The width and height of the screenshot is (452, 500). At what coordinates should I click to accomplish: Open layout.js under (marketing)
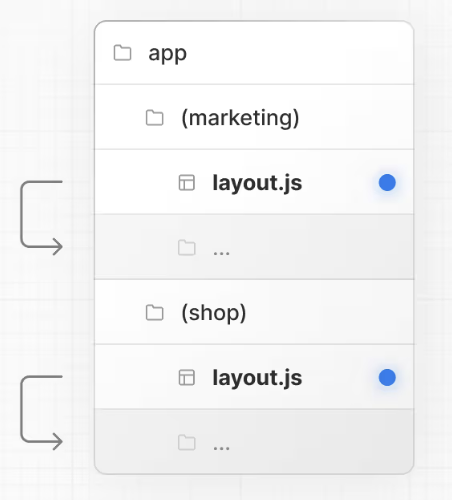(x=257, y=183)
